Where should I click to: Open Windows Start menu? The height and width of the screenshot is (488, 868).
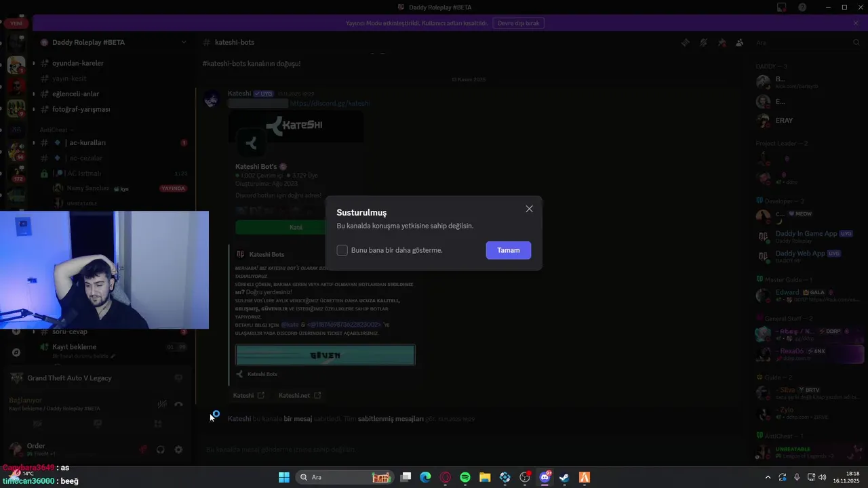tap(284, 477)
